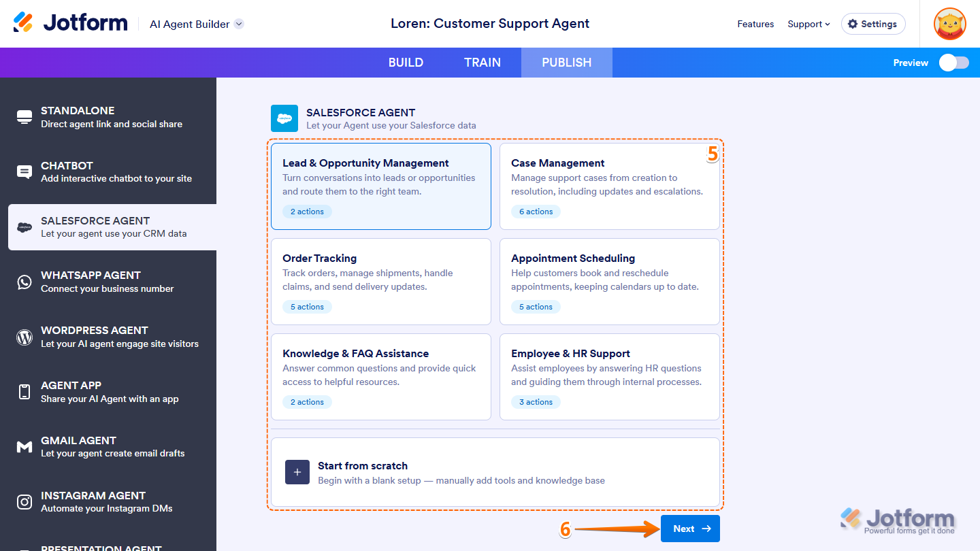Open the user avatar profile picture

click(x=949, y=24)
